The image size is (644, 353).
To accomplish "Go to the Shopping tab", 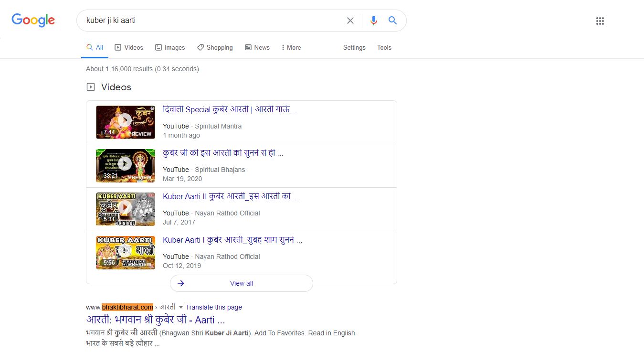I will (x=215, y=47).
